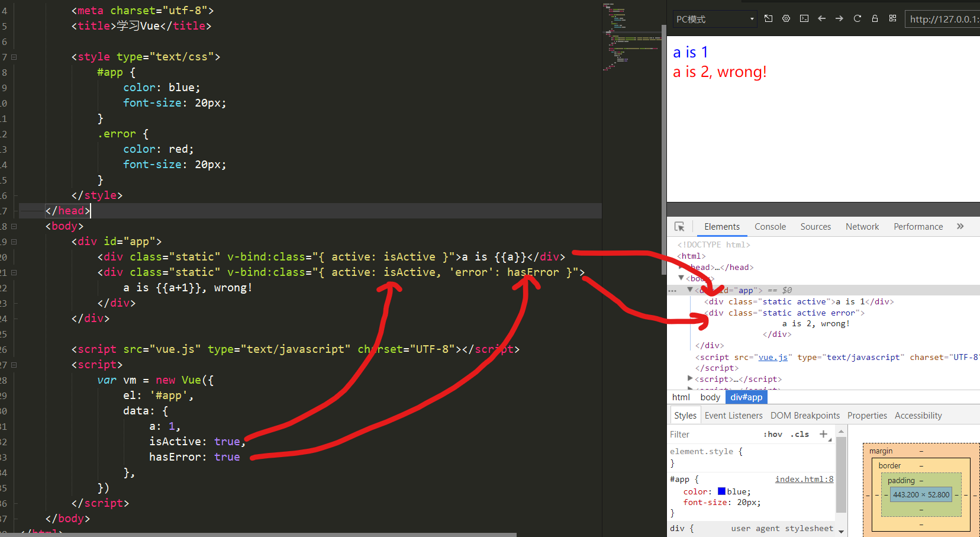This screenshot has width=980, height=537.
Task: Click the padding label in box model
Action: click(901, 481)
